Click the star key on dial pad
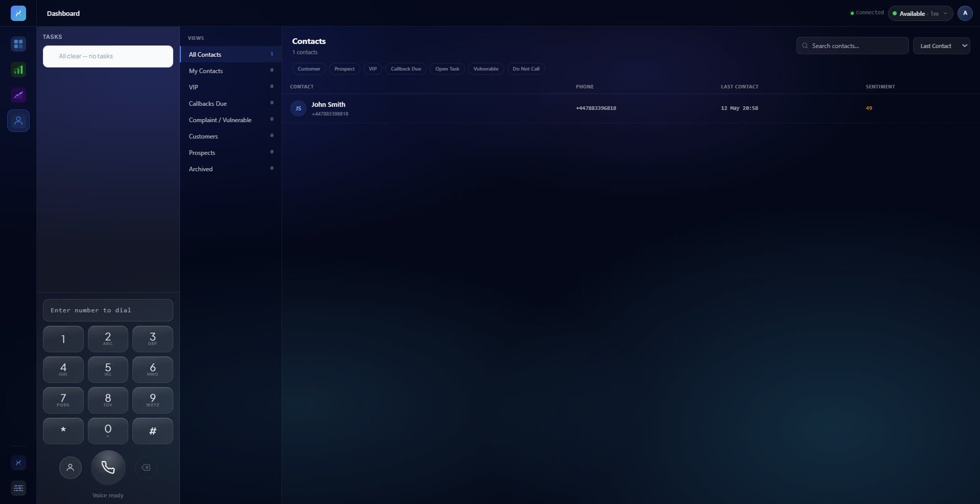 coord(63,431)
